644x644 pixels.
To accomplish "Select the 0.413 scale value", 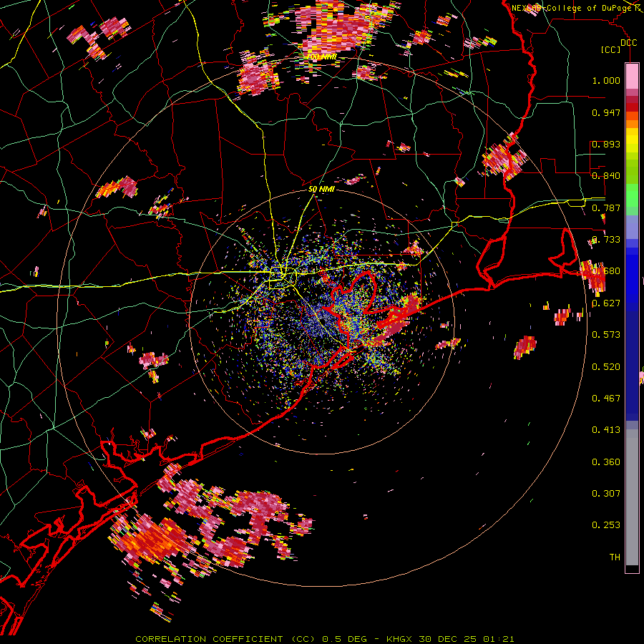I will (x=606, y=430).
